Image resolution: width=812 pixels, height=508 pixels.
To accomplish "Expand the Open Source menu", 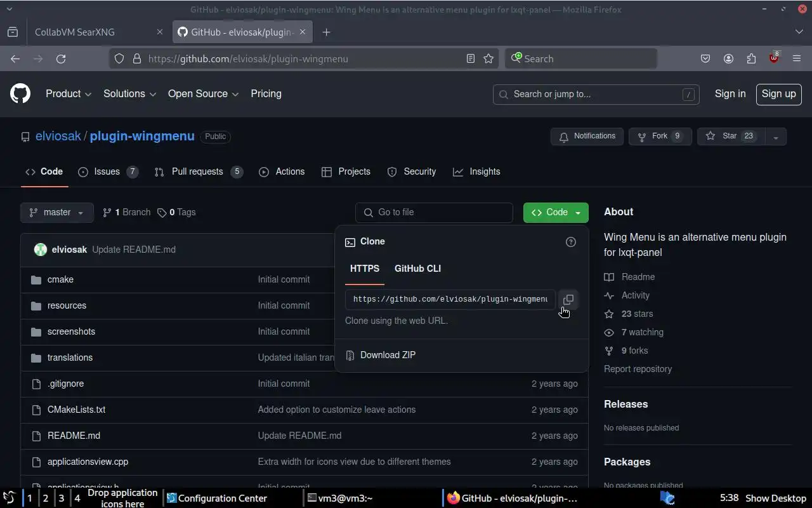I will tap(203, 94).
